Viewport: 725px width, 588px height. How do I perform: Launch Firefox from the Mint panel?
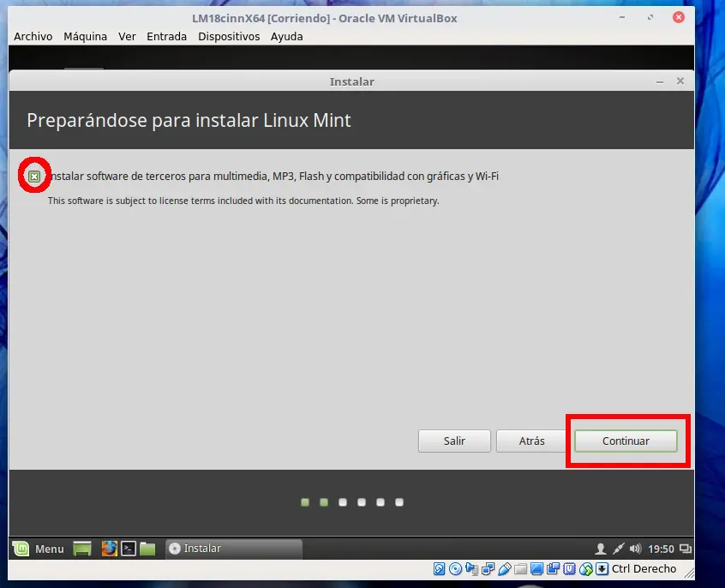(x=109, y=549)
